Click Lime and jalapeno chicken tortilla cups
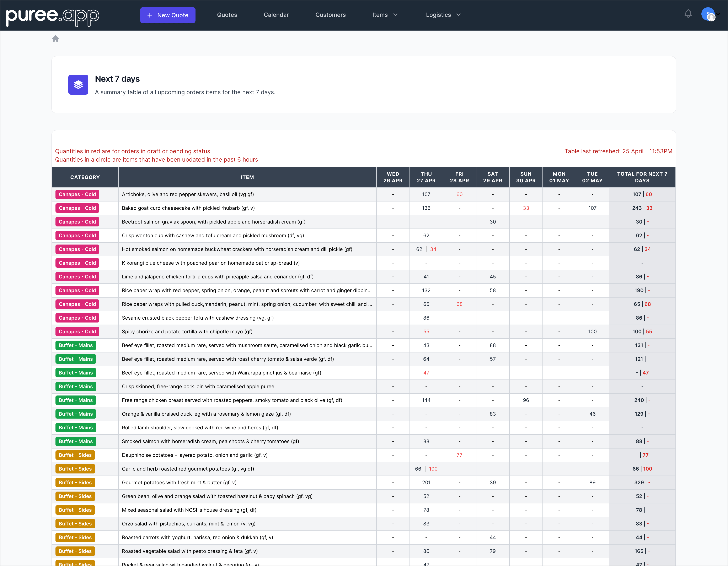Image resolution: width=728 pixels, height=566 pixels. 217,277
